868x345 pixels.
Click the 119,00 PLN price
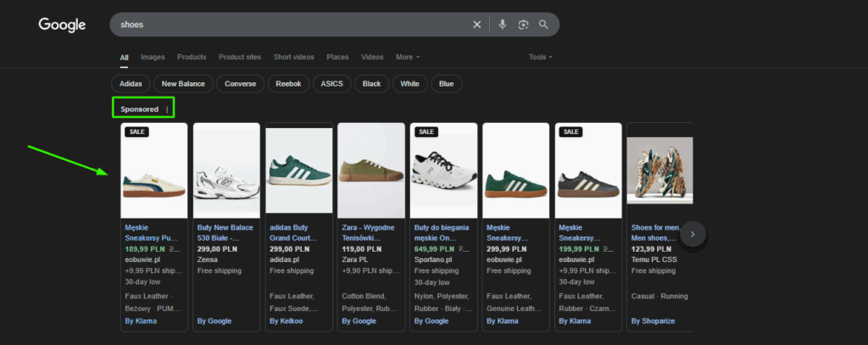pos(361,249)
